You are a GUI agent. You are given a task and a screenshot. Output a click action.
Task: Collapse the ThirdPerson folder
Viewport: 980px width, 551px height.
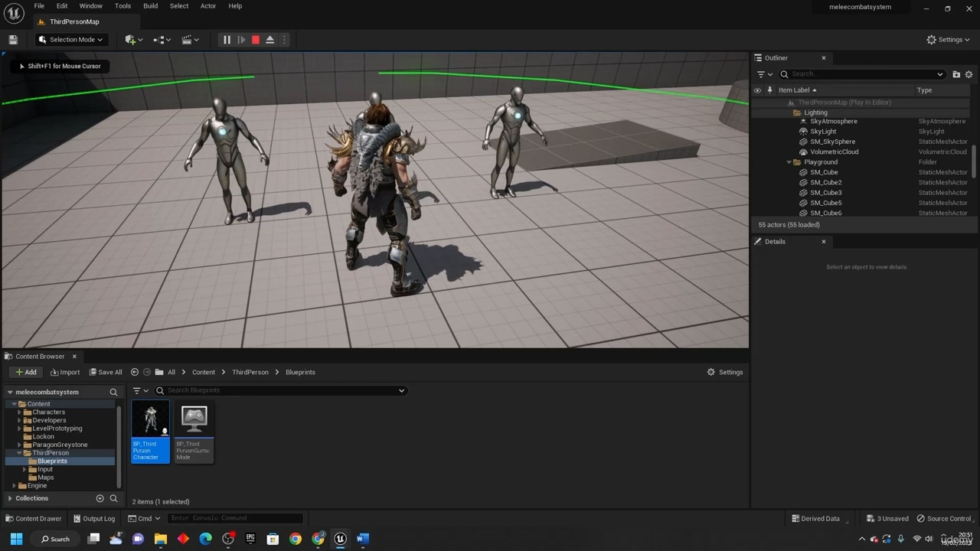(19, 453)
